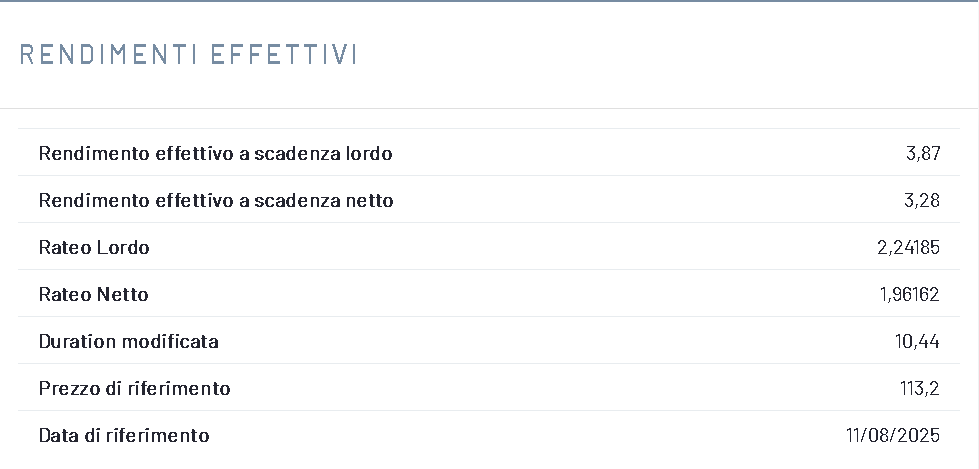
Task: Click the word scadenza in the lordo row
Action: pos(295,154)
